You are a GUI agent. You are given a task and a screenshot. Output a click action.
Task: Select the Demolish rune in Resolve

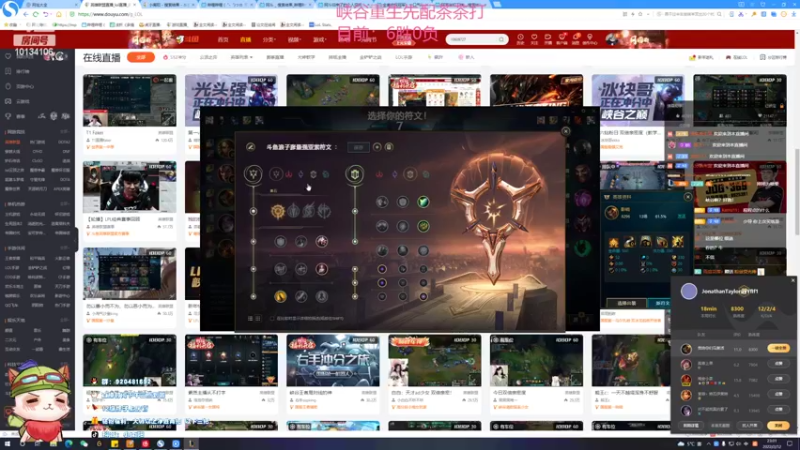(382, 202)
